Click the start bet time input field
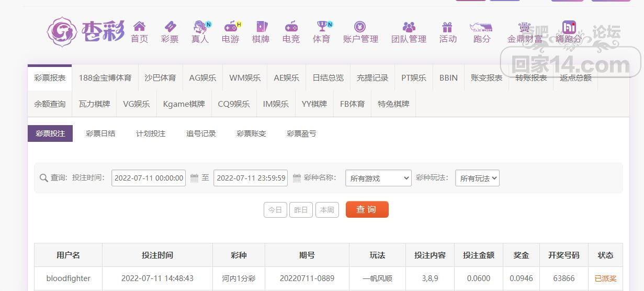The width and height of the screenshot is (644, 291). point(149,178)
